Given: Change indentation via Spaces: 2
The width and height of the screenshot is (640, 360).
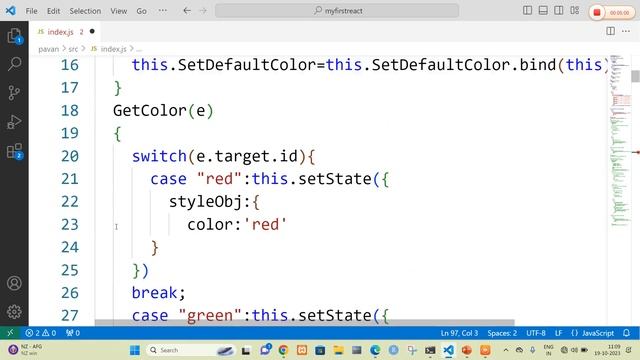Looking at the screenshot, I should [502, 333].
